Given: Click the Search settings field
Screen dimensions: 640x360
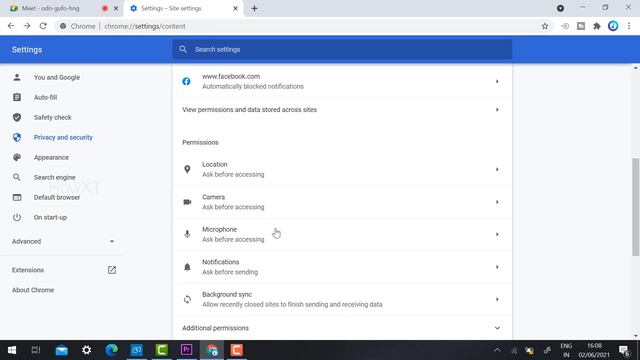Looking at the screenshot, I should pos(342,49).
